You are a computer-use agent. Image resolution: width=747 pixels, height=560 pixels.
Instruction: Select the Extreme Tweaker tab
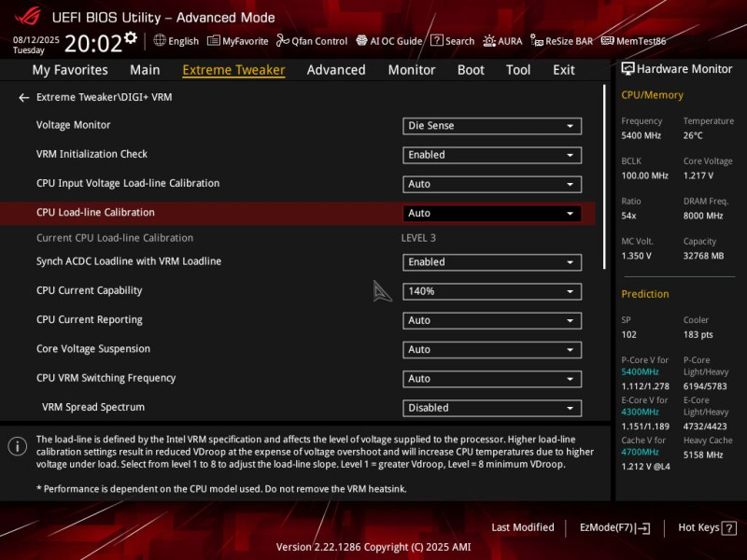[x=233, y=70]
